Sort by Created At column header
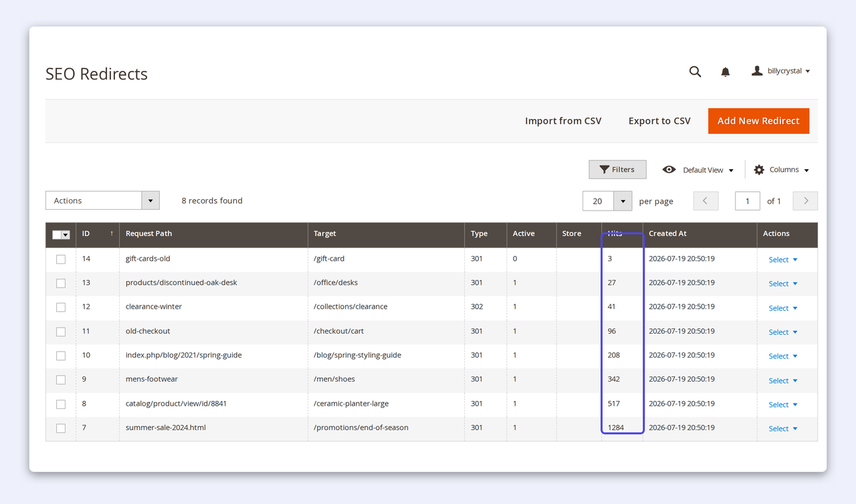 coord(700,234)
